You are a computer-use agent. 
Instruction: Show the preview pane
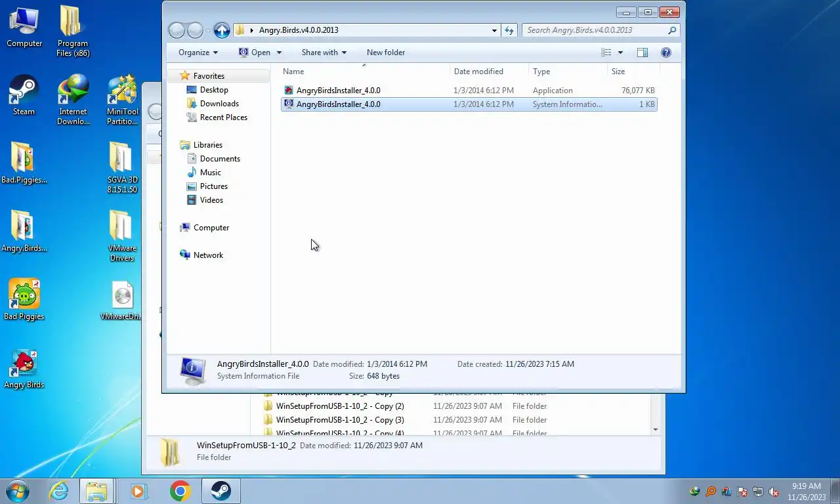point(642,52)
